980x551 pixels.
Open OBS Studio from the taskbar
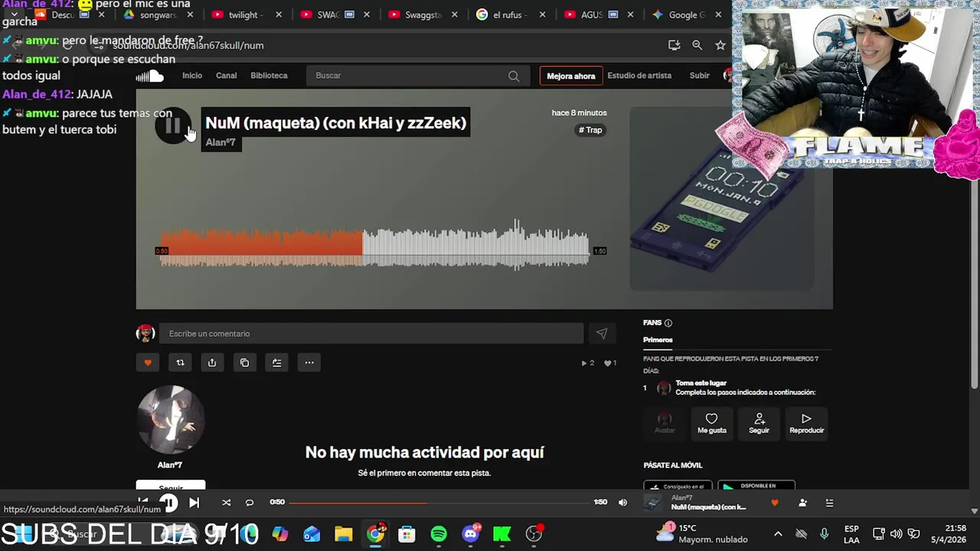pyautogui.click(x=534, y=534)
